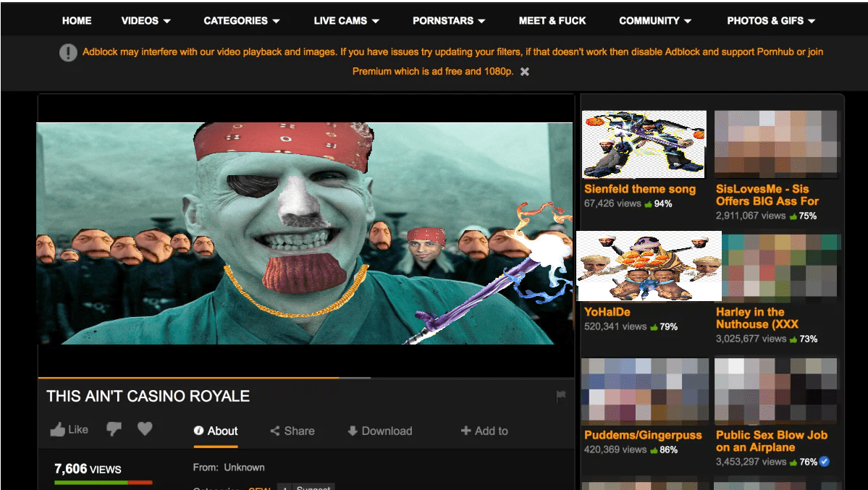868x490 pixels.
Task: Click the Harley in the Nuthouse title
Action: tap(757, 318)
